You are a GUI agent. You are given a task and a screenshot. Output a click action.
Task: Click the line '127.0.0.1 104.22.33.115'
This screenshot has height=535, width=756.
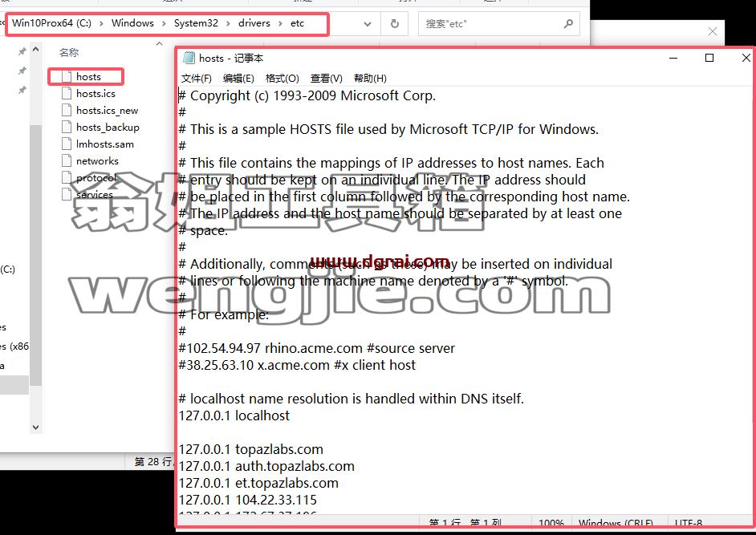point(248,500)
